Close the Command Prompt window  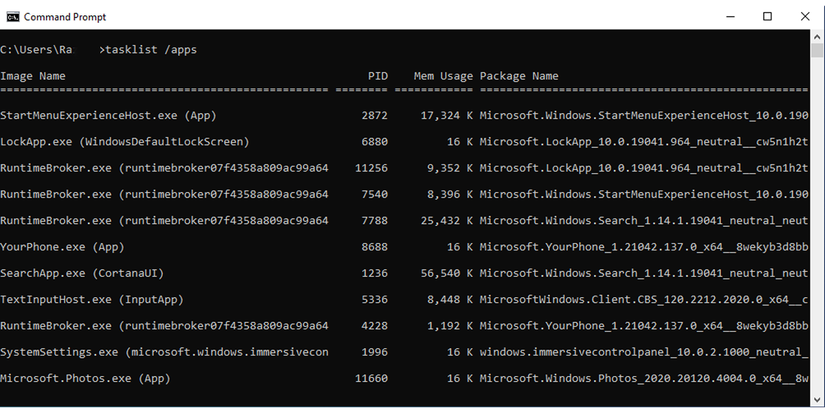tap(803, 17)
